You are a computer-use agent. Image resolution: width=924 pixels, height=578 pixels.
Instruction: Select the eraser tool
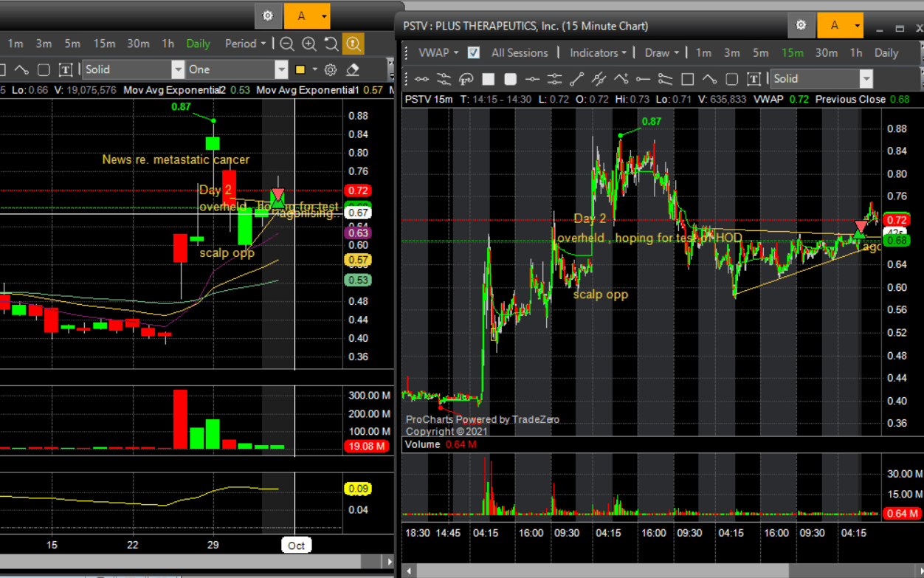tap(353, 69)
